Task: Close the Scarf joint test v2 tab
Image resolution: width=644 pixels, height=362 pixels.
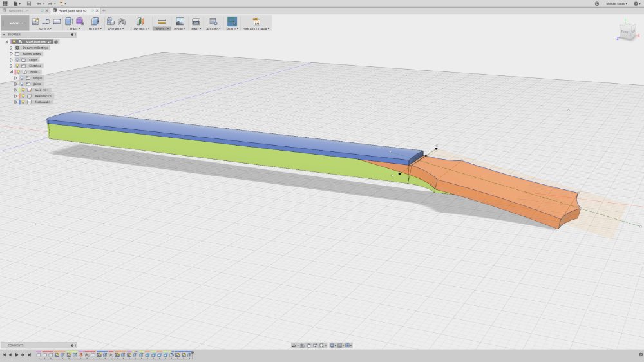Action: [97, 11]
